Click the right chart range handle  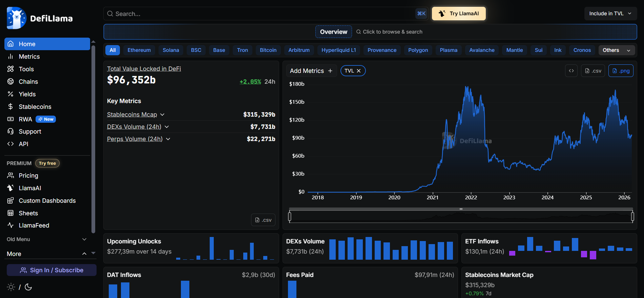tap(632, 216)
